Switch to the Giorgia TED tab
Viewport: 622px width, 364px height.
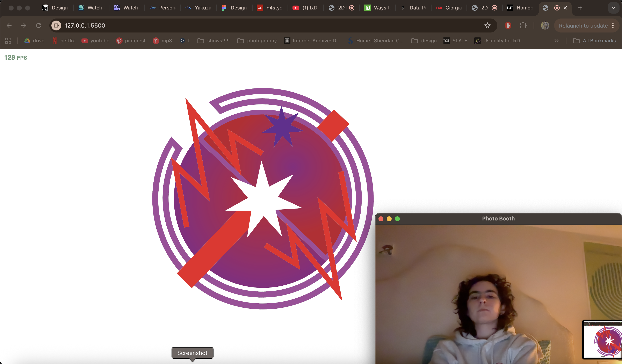point(449,8)
